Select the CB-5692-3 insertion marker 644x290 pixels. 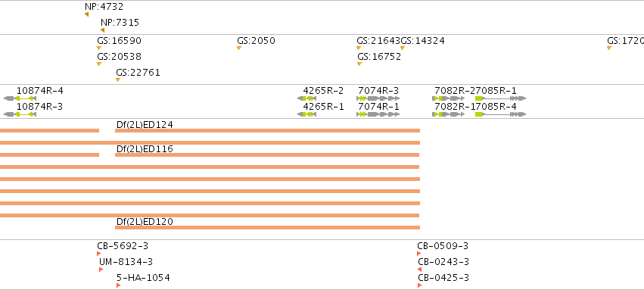pyautogui.click(x=99, y=254)
